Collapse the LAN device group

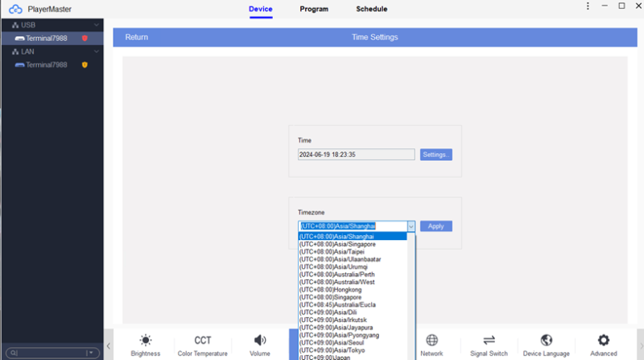[97, 52]
